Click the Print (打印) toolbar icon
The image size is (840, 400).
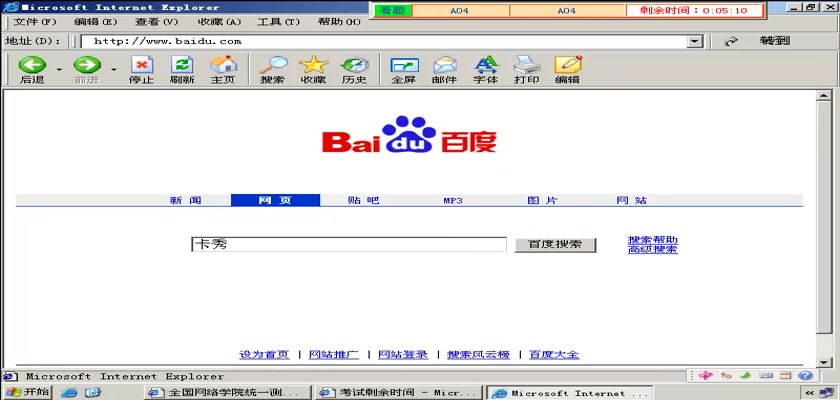pos(527,70)
